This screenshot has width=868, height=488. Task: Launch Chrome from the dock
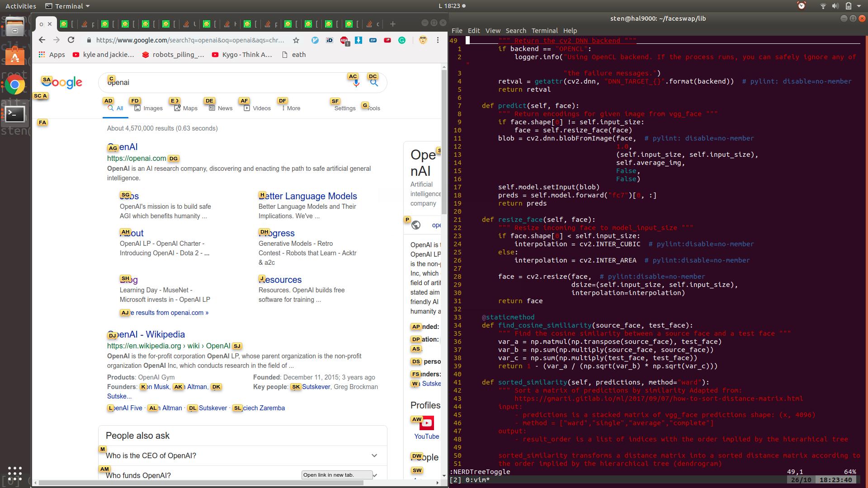14,85
